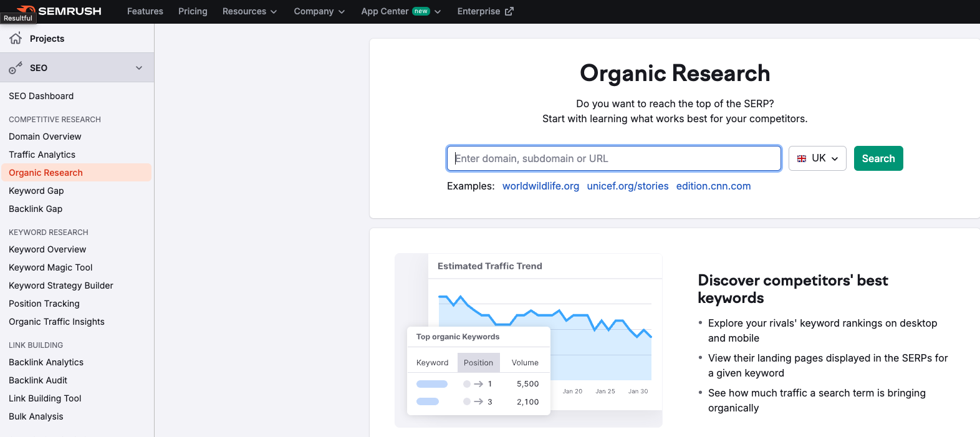Viewport: 980px width, 437px height.
Task: Click the worldwildlife.org example link
Action: (x=540, y=186)
